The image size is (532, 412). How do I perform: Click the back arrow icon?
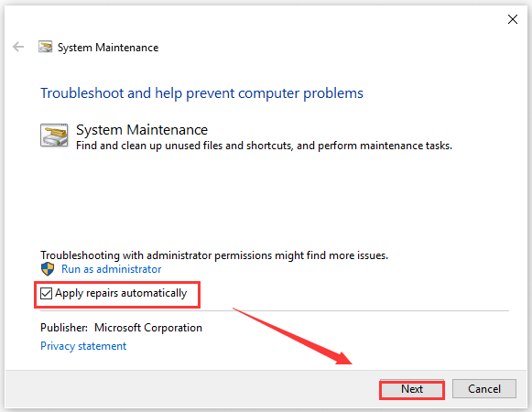[18, 47]
